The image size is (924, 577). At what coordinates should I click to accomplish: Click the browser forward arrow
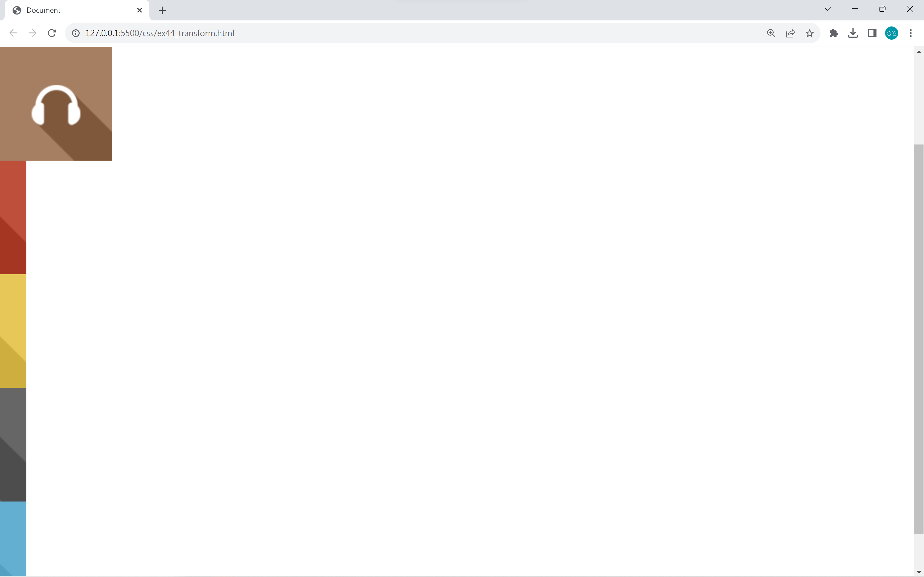coord(32,33)
